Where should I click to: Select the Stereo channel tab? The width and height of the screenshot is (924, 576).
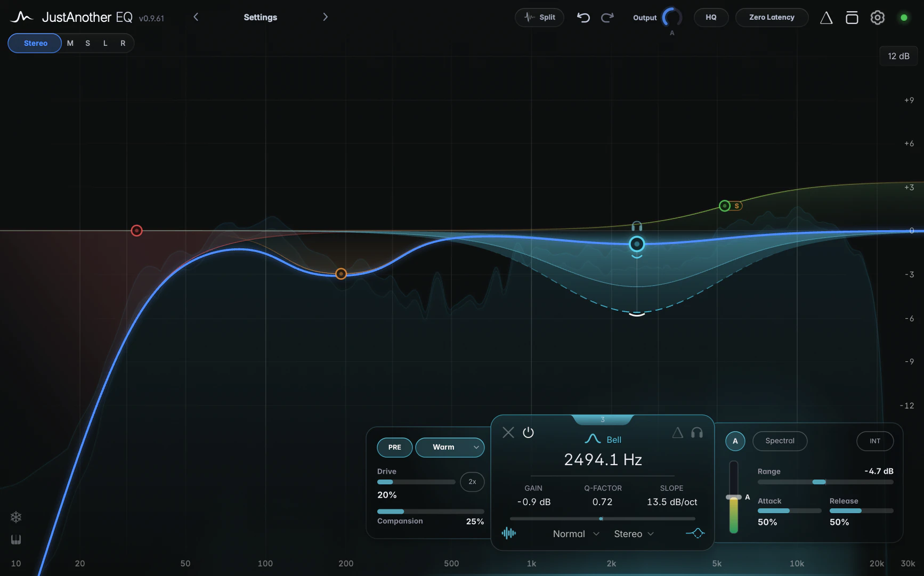pyautogui.click(x=35, y=43)
